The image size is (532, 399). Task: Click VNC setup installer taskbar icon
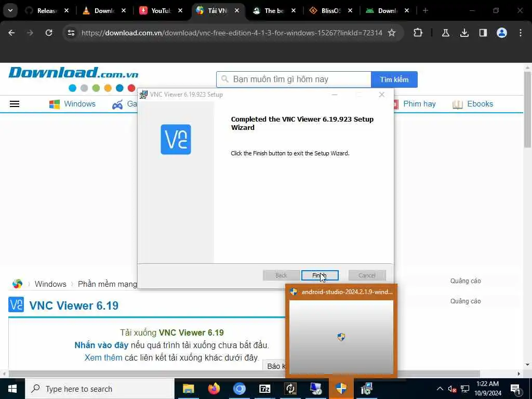point(366,389)
